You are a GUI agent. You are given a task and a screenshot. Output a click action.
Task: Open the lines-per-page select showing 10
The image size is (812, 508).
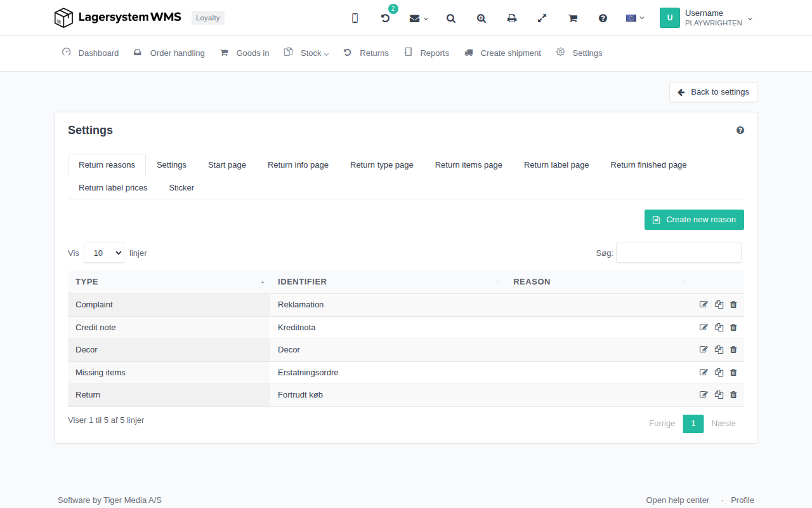[104, 253]
